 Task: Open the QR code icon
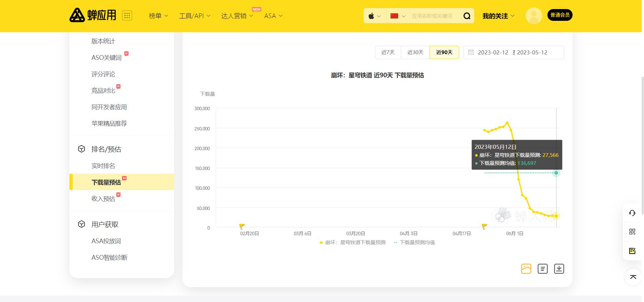pos(632,232)
